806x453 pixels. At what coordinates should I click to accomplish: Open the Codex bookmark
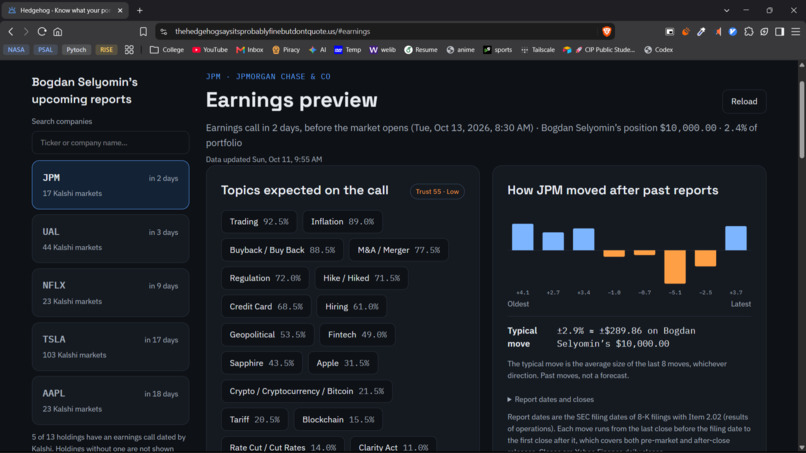[658, 50]
